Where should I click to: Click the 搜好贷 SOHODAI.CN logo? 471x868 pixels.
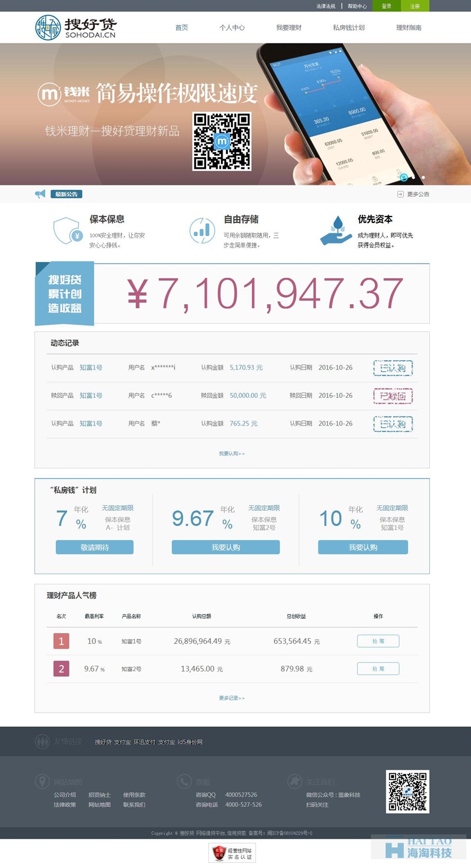pos(76,28)
